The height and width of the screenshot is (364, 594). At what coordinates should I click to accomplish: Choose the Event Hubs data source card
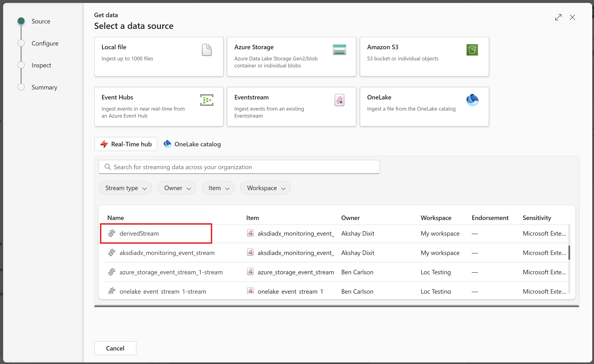159,106
